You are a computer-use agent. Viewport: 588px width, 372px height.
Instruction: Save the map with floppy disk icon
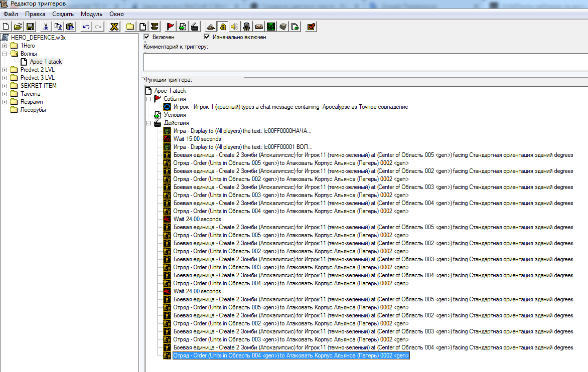[x=30, y=26]
